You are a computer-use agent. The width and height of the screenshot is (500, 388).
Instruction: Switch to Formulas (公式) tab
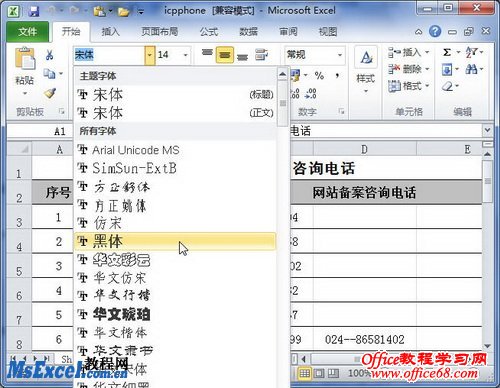click(209, 32)
